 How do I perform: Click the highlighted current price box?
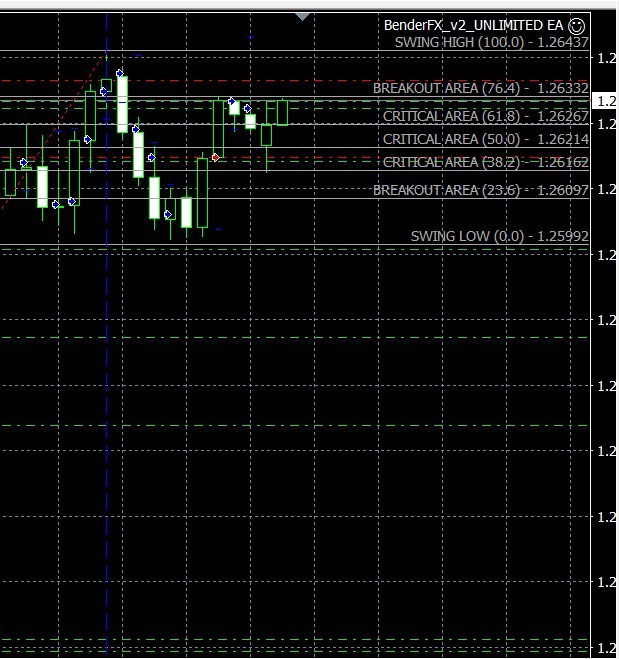pyautogui.click(x=605, y=101)
